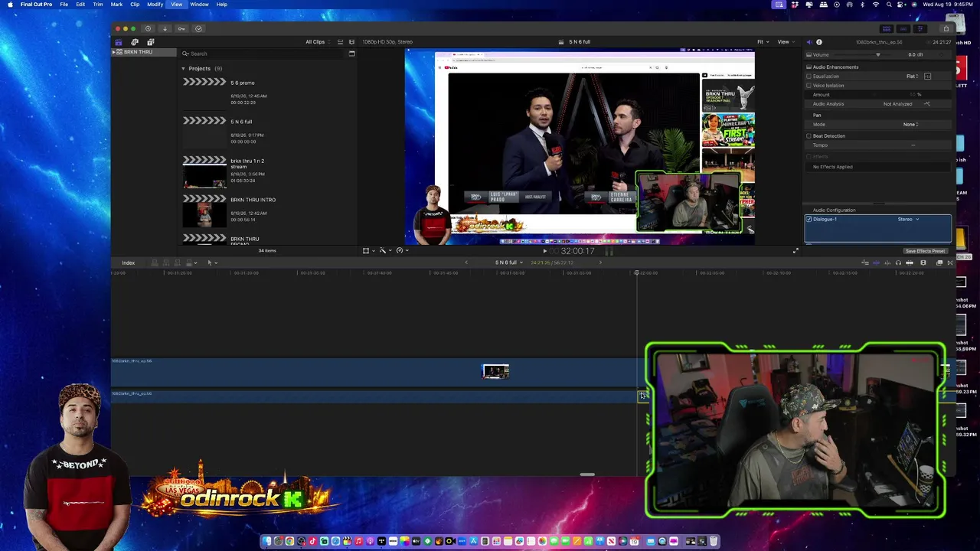Open the Photos and Audio sidebar
Screen dimensions: 980x551
tap(135, 42)
